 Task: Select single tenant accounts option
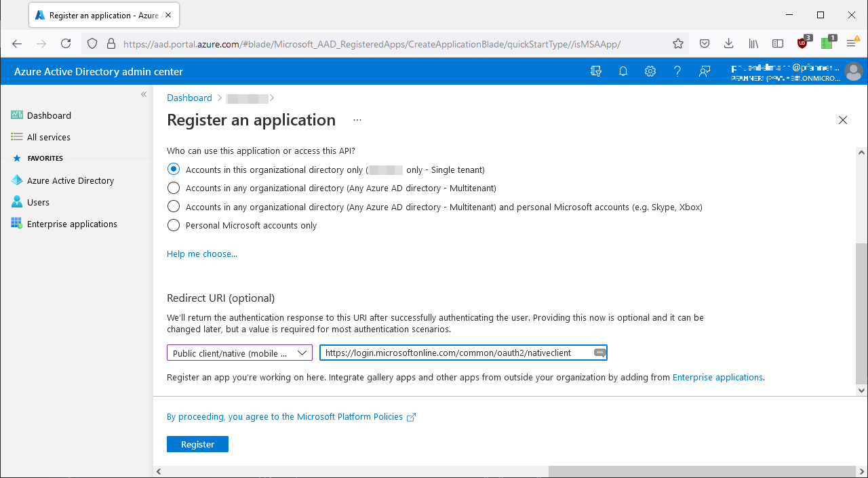[x=174, y=170]
